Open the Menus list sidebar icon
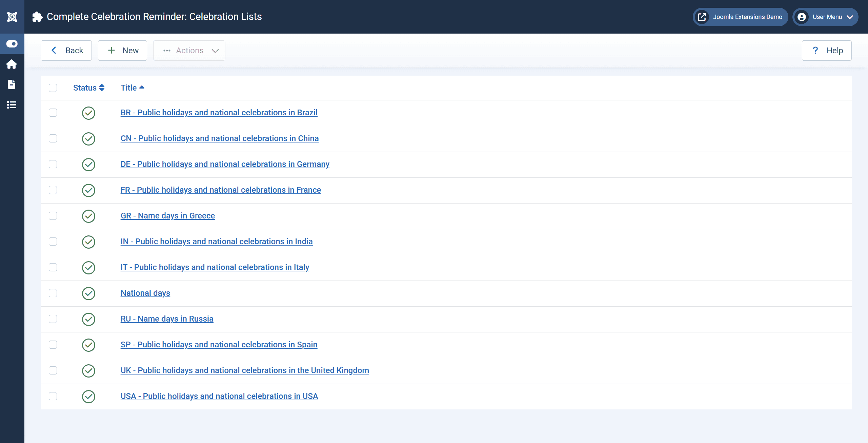The height and width of the screenshot is (443, 868). 12,105
